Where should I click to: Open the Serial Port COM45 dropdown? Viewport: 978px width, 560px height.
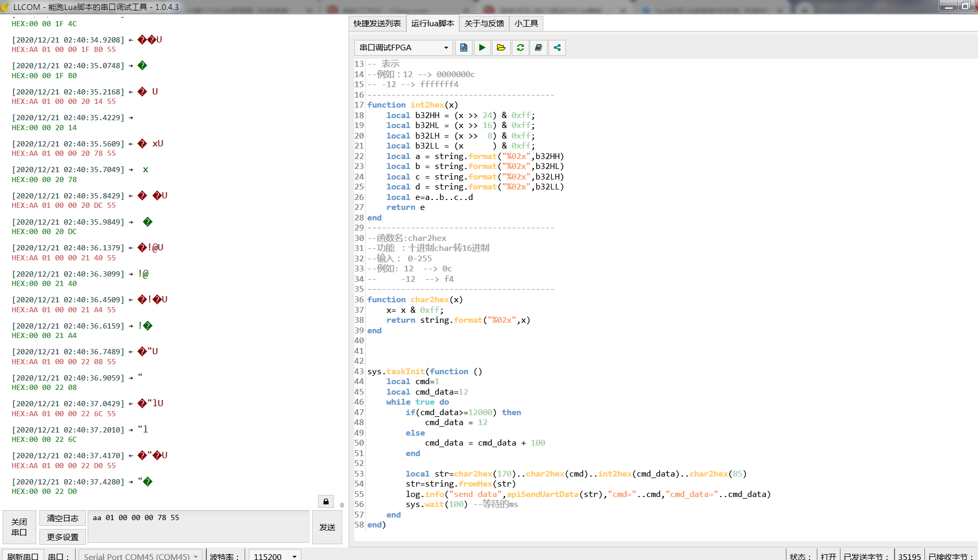tap(141, 556)
